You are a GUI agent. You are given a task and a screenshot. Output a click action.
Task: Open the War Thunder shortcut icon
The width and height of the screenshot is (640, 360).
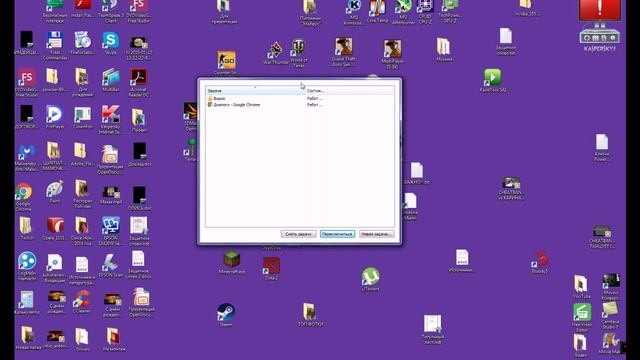[276, 53]
